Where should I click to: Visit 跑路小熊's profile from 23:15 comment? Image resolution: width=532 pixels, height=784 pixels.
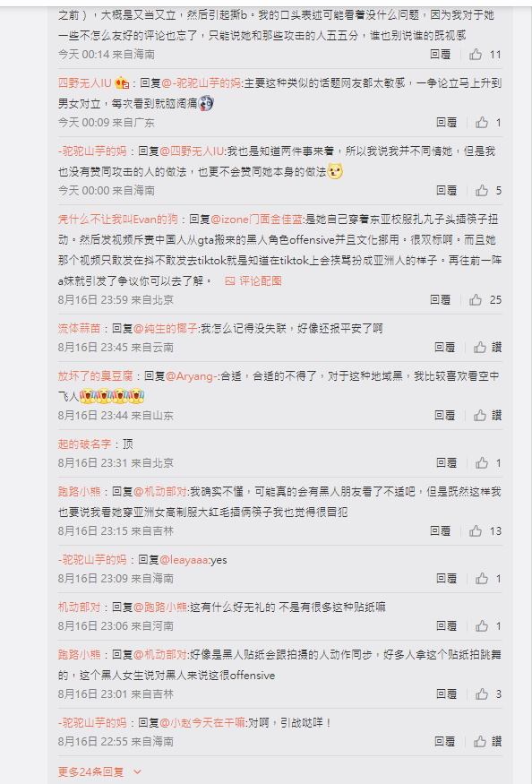(x=79, y=492)
